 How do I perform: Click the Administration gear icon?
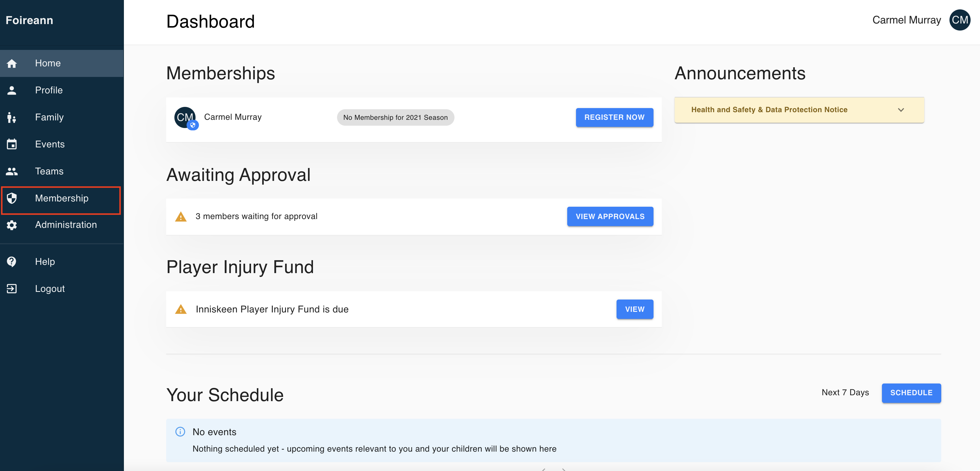pos(12,225)
